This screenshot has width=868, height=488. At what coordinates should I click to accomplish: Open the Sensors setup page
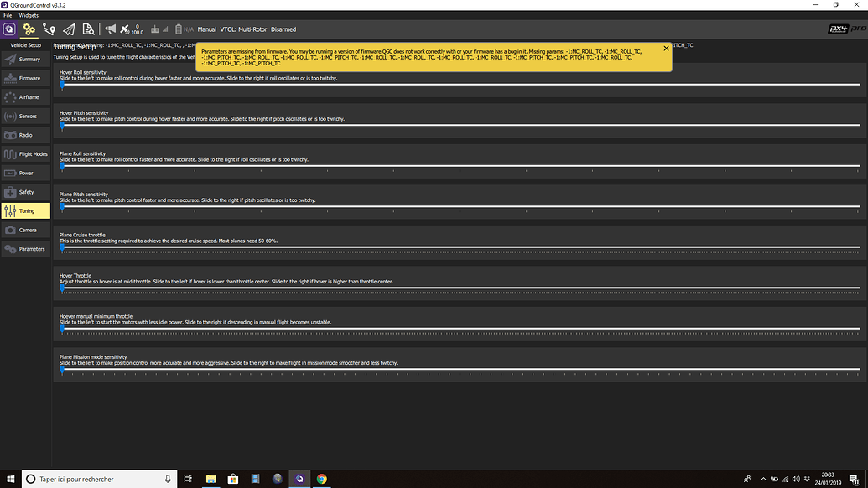click(25, 117)
